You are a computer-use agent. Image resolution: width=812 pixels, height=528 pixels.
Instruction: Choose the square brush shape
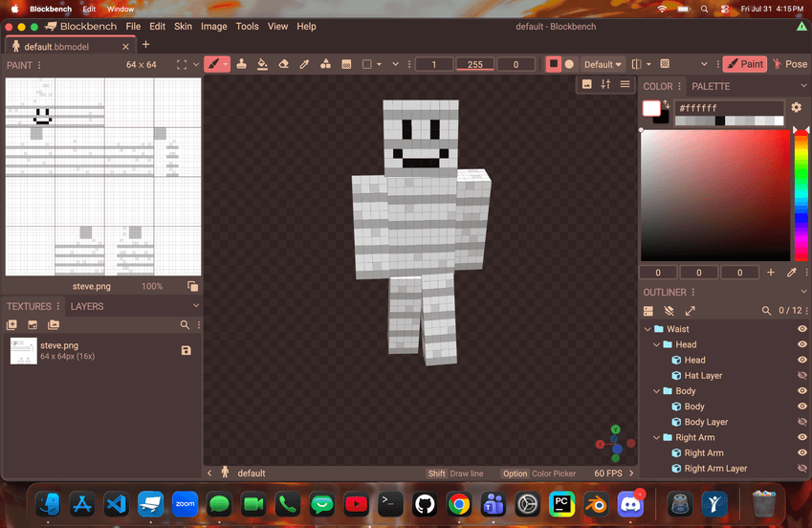[554, 64]
